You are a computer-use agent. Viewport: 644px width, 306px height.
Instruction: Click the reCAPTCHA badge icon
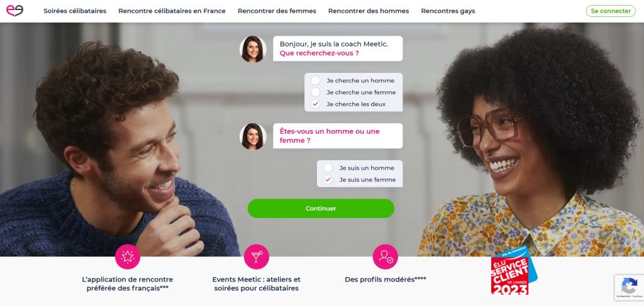(629, 287)
